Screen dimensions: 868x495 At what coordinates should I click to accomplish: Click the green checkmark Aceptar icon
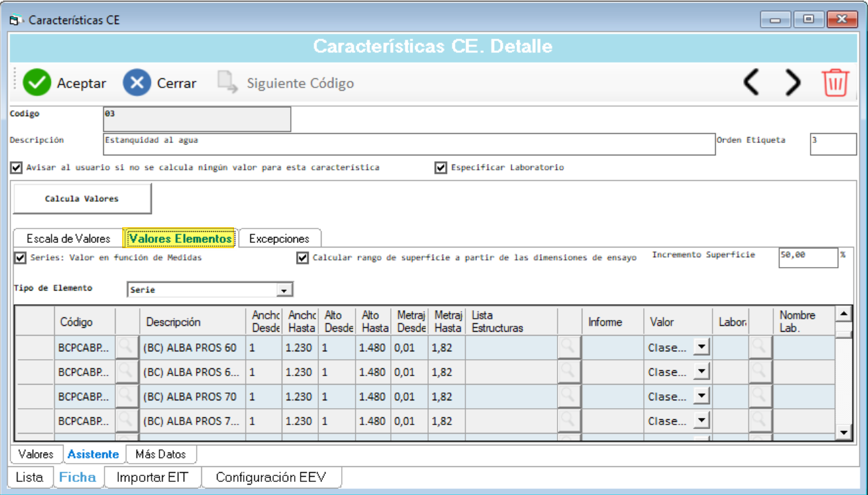(x=37, y=84)
